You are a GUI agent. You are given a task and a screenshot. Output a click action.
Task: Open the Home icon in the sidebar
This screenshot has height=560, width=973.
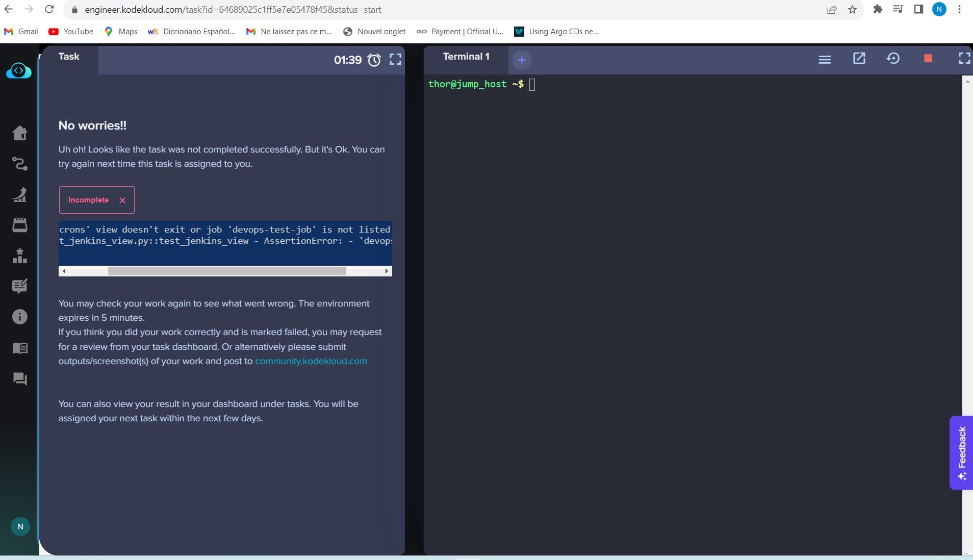[x=20, y=133]
